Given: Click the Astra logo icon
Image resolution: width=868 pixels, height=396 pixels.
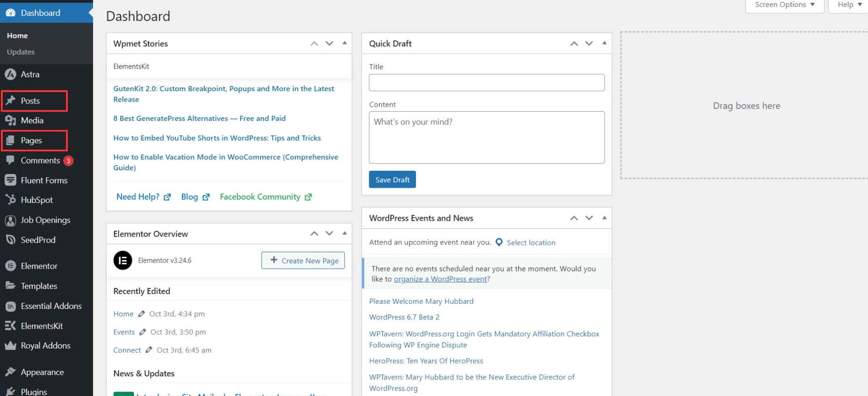Looking at the screenshot, I should (x=11, y=74).
